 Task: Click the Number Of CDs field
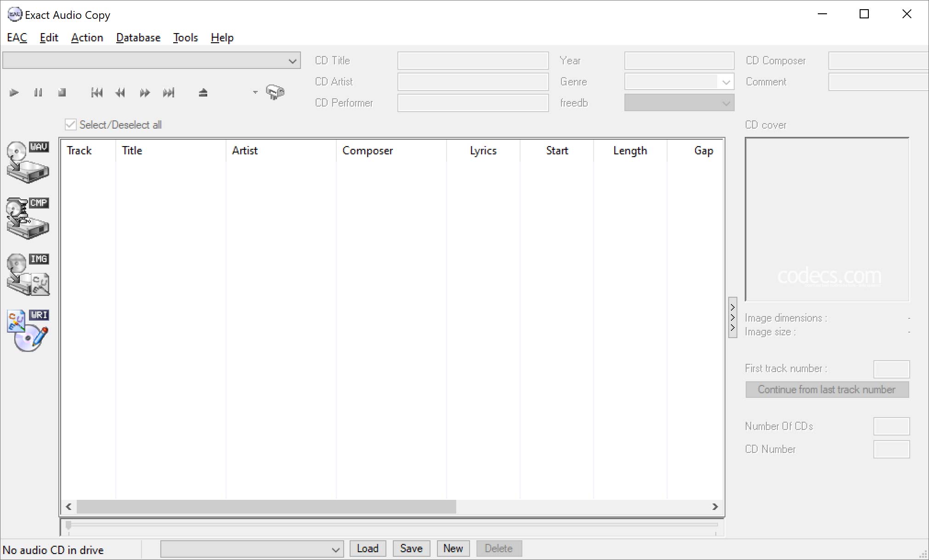coord(891,426)
